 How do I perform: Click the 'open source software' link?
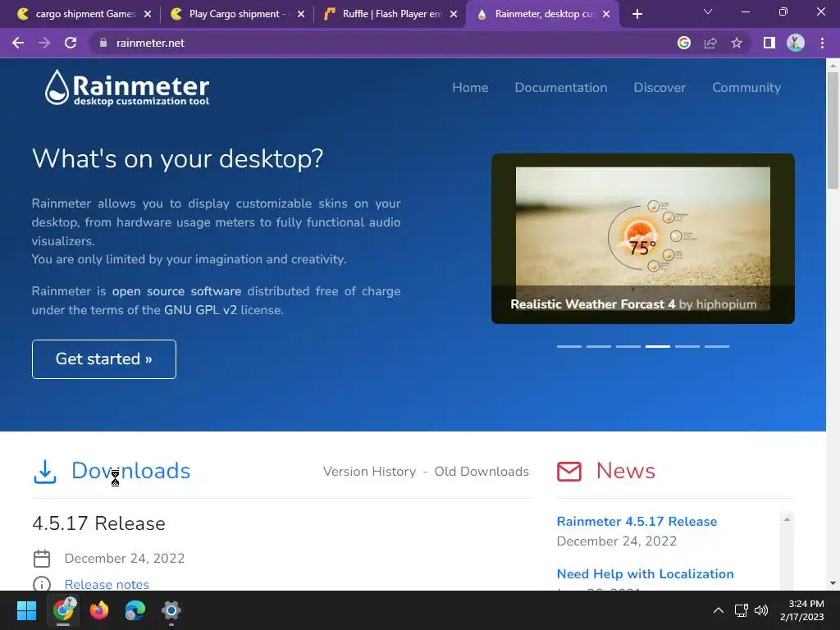point(176,291)
